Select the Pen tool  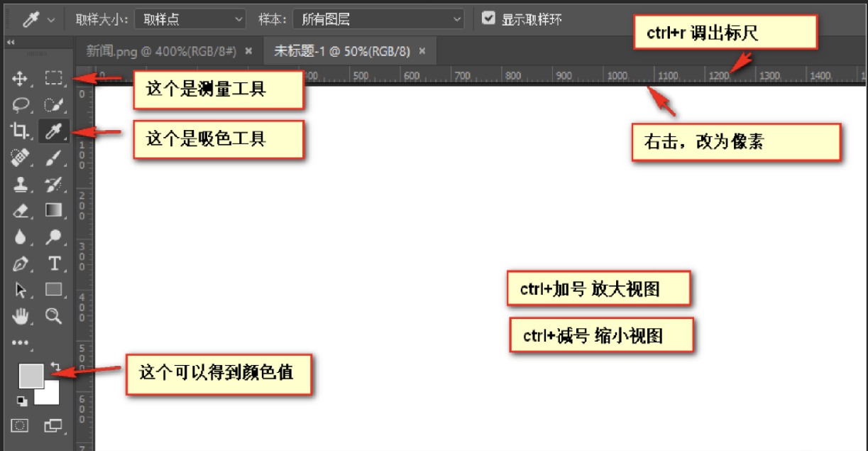(x=21, y=263)
